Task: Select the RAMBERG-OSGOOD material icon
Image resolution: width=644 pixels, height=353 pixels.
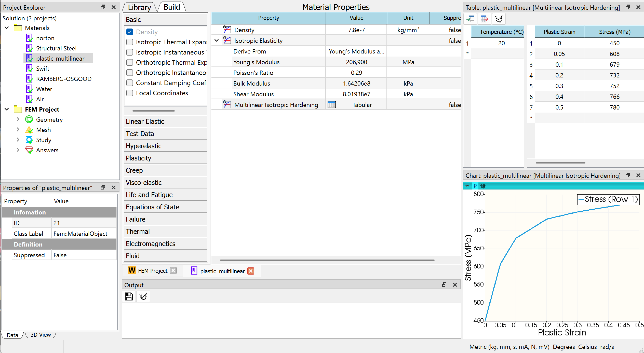Action: point(29,79)
